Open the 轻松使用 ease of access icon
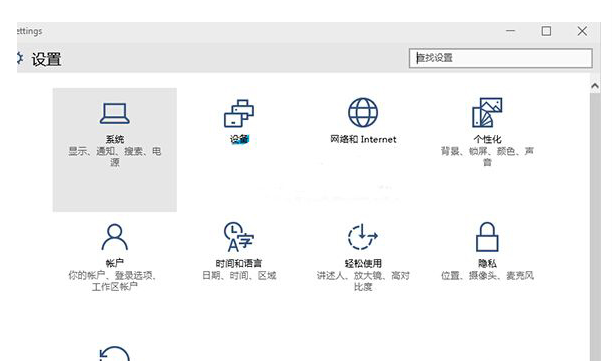Screen dimensions: 612x361 (x=363, y=237)
